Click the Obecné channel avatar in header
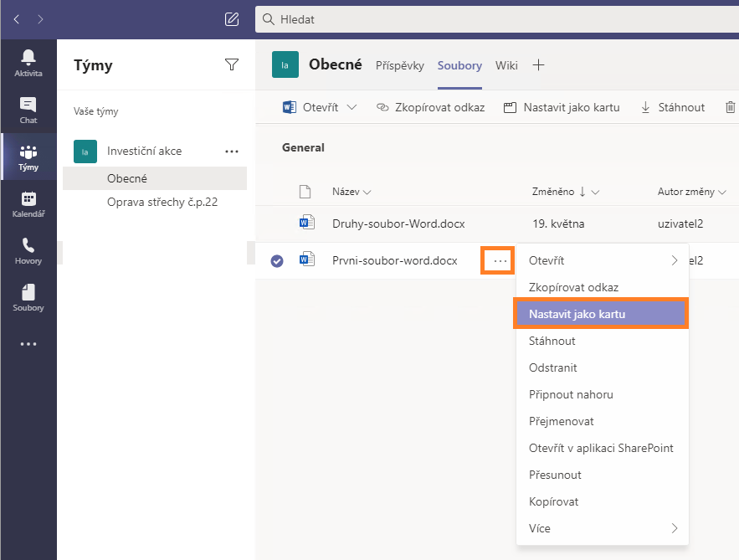Viewport: 739px width, 560px height. pos(285,64)
